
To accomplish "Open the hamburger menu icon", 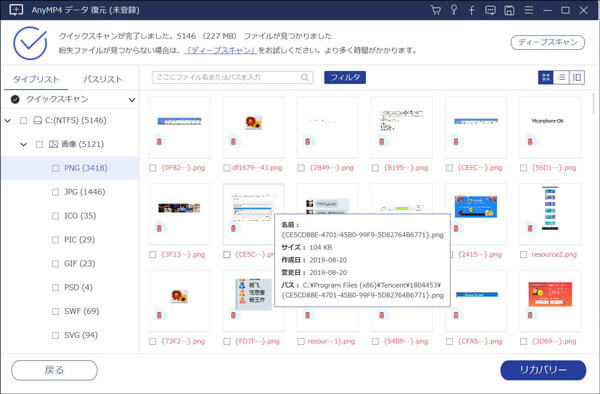I will [x=529, y=10].
